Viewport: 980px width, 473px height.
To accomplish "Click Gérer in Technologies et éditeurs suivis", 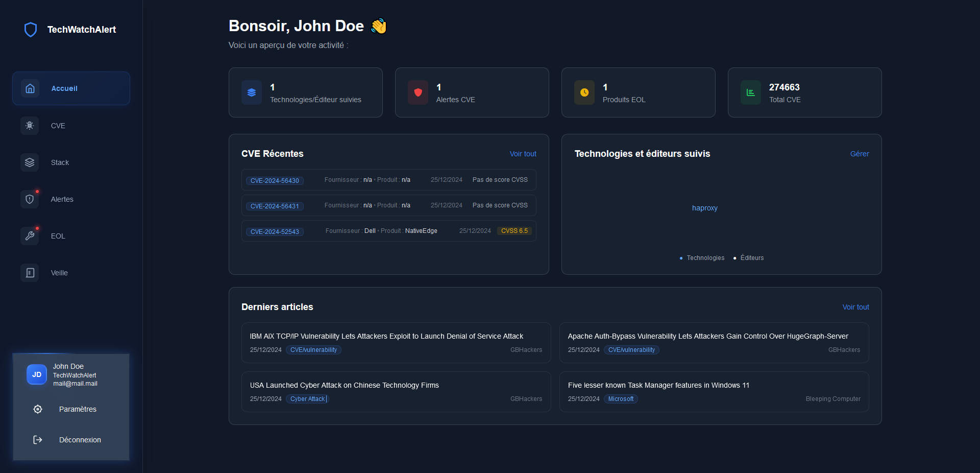I will 860,154.
